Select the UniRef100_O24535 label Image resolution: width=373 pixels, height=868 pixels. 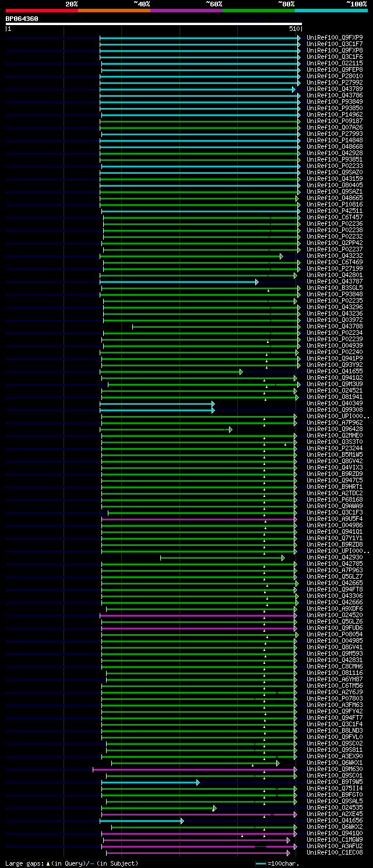point(335,808)
